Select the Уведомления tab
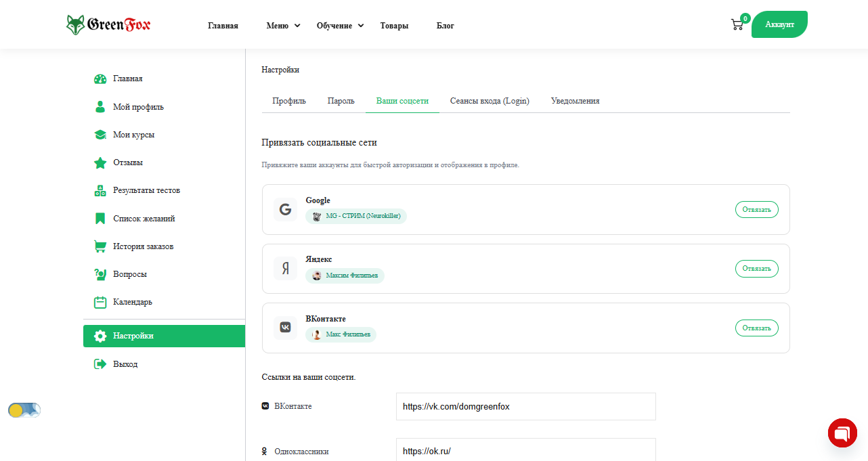868x461 pixels. [x=575, y=101]
